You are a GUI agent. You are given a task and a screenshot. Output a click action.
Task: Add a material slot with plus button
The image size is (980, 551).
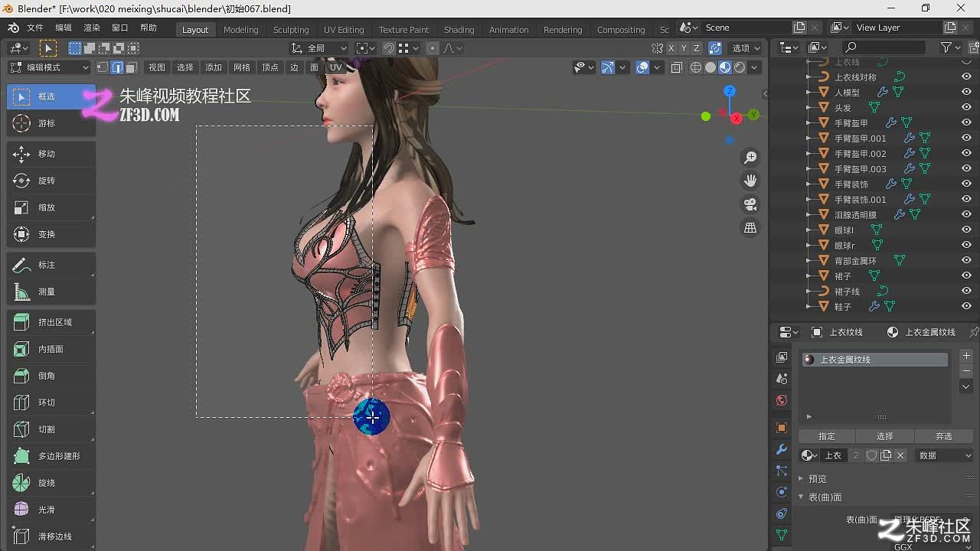[x=966, y=357]
